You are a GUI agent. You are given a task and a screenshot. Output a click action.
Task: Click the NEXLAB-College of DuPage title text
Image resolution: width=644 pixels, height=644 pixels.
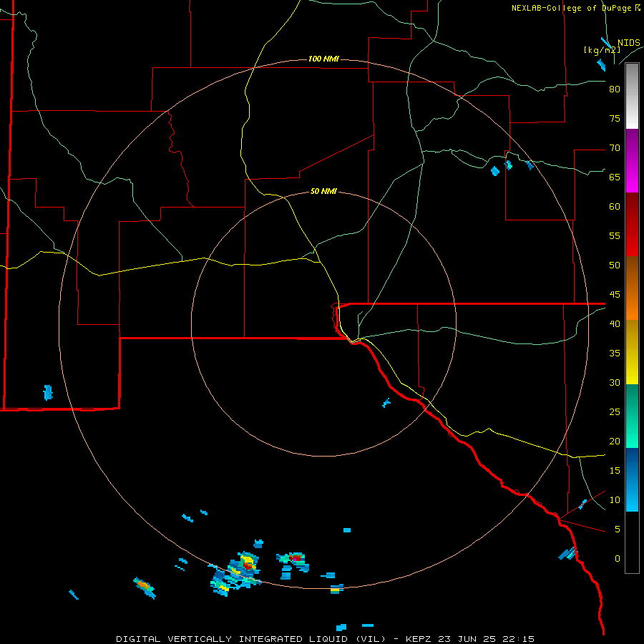[575, 8]
